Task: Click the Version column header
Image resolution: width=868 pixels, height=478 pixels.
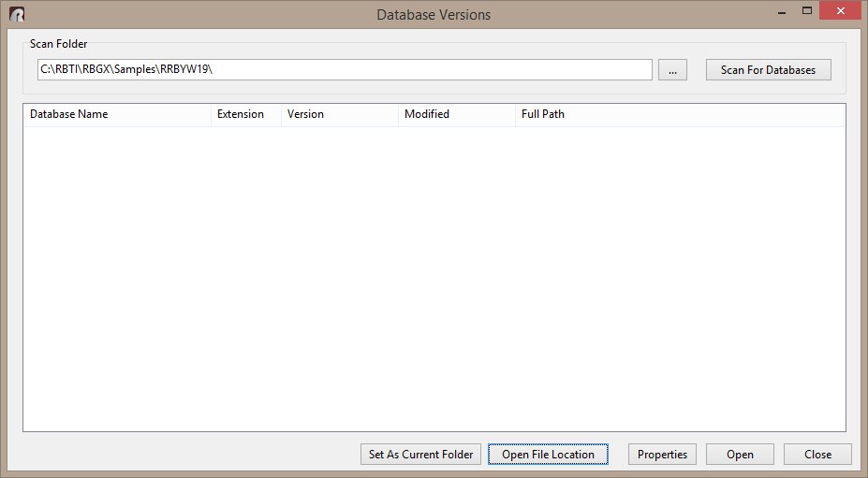Action: [339, 114]
